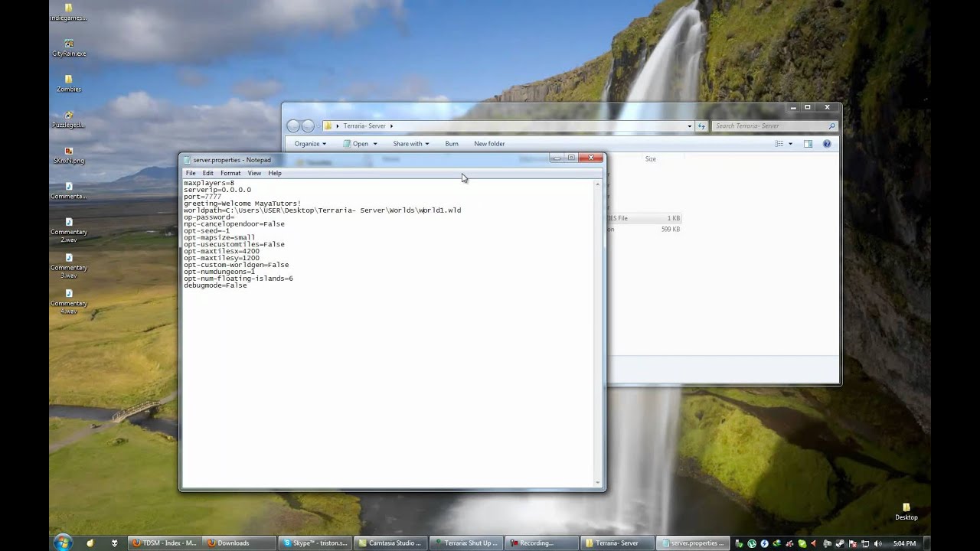This screenshot has width=980, height=551.
Task: Open the Help menu in Notepad
Action: pos(275,173)
